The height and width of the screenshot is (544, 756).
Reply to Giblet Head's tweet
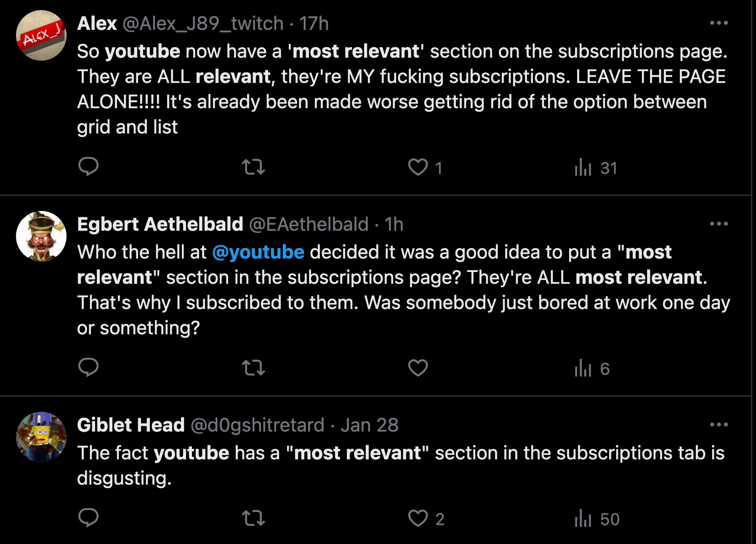point(88,518)
